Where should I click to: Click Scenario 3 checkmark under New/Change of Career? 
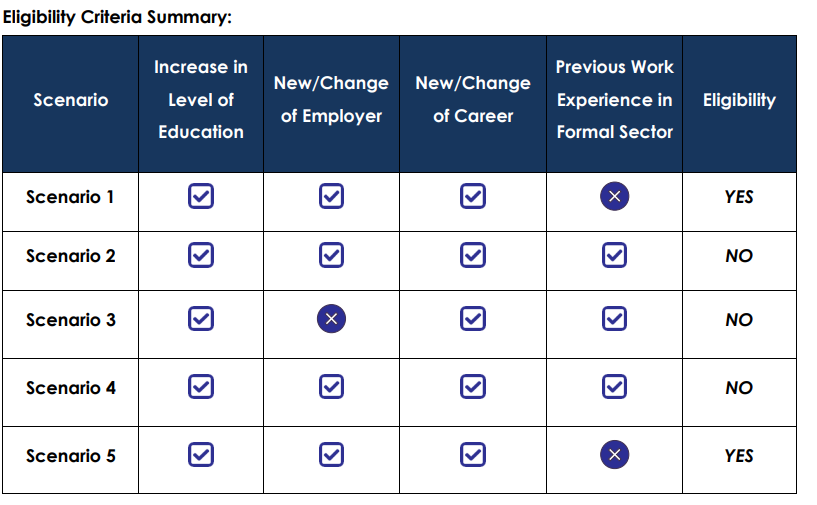473,318
